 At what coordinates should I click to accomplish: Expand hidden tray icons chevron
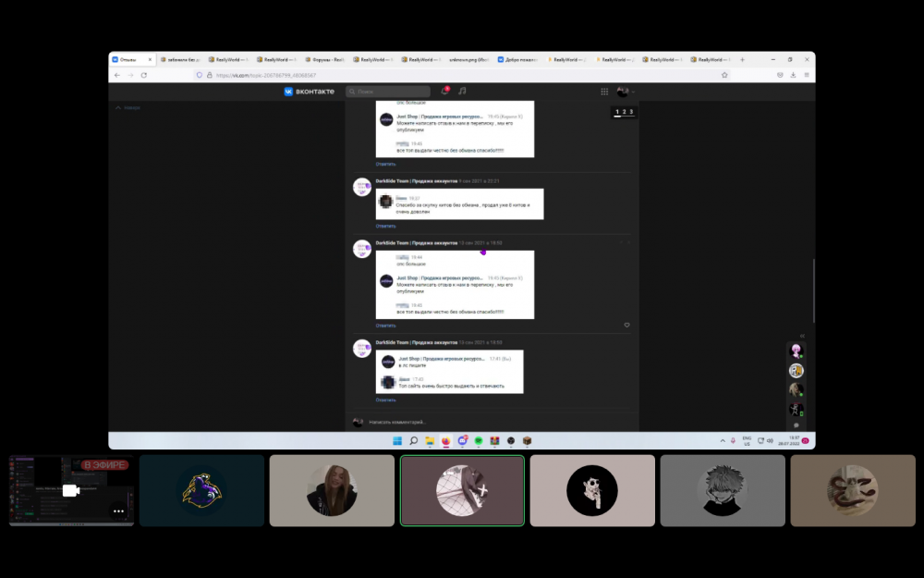[723, 440]
